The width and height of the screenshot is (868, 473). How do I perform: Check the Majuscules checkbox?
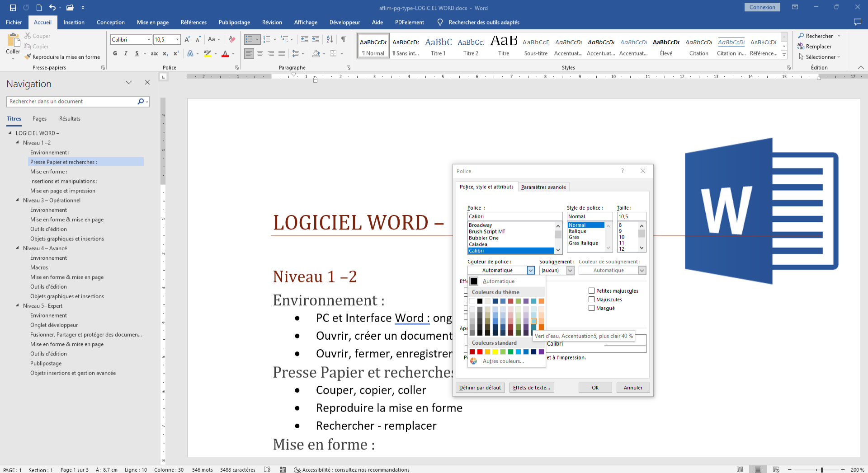pyautogui.click(x=591, y=299)
